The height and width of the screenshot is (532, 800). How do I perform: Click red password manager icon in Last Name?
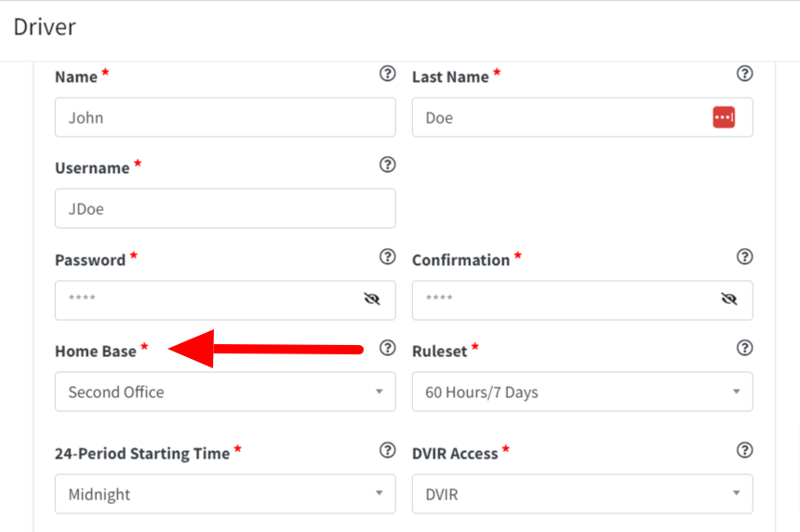coord(724,117)
